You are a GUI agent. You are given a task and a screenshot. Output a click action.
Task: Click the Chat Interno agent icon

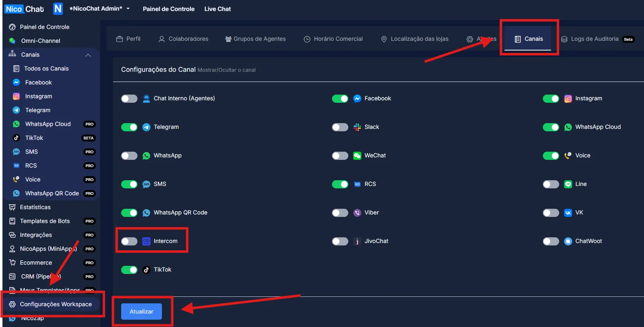click(146, 99)
